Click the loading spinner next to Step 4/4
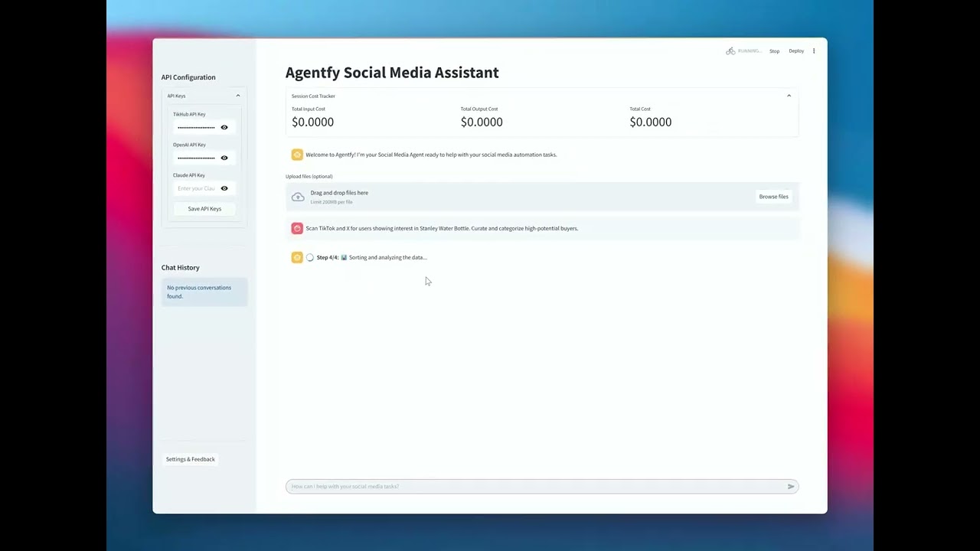Viewport: 980px width, 551px height. point(310,257)
